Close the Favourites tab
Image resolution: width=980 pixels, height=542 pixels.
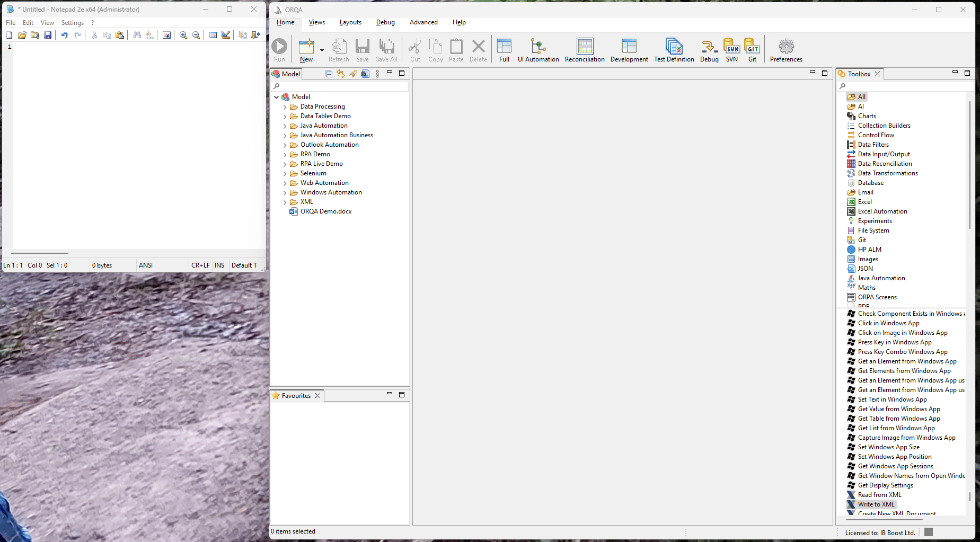pos(317,396)
